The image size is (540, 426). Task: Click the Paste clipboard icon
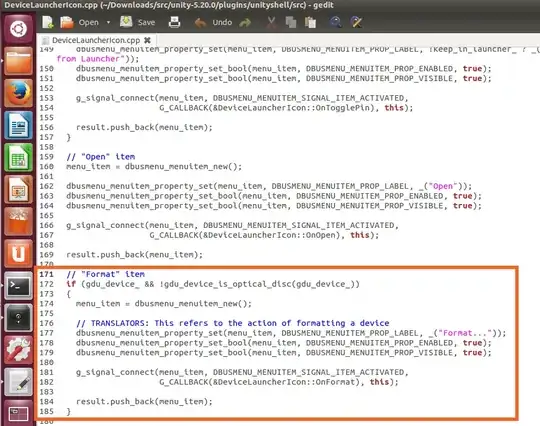click(310, 22)
